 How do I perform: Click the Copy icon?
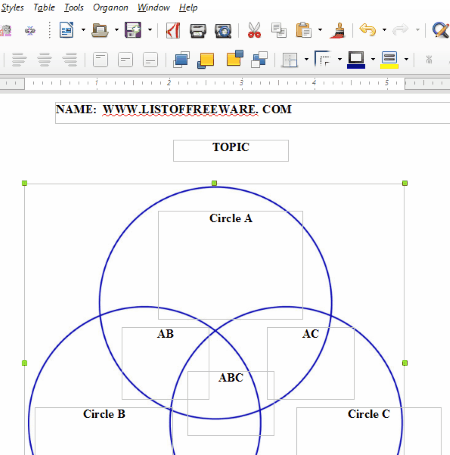coord(279,30)
